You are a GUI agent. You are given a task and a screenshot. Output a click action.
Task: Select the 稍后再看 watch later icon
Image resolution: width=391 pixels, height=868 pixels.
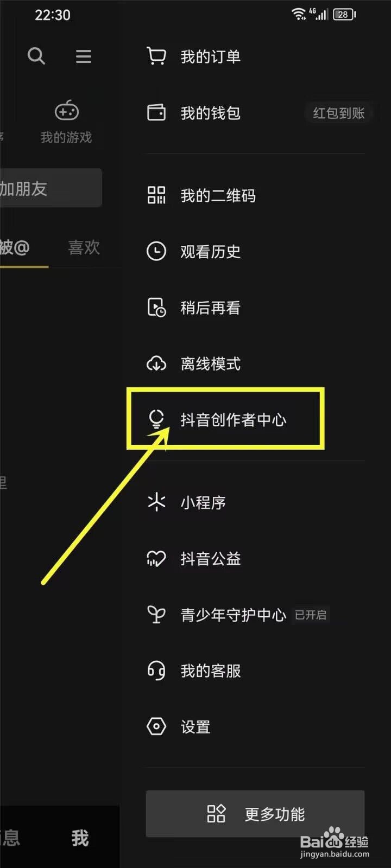coord(156,308)
